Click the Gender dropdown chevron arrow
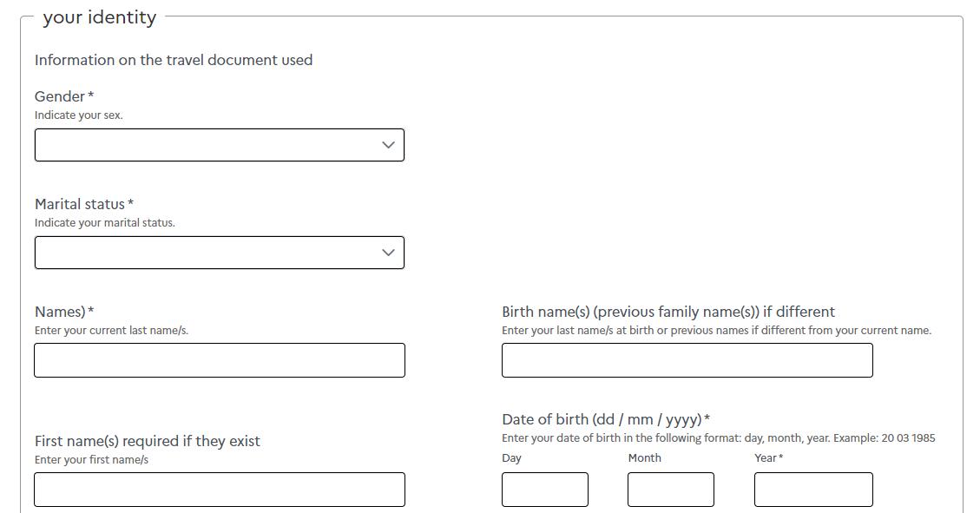The width and height of the screenshot is (980, 513). [x=388, y=145]
